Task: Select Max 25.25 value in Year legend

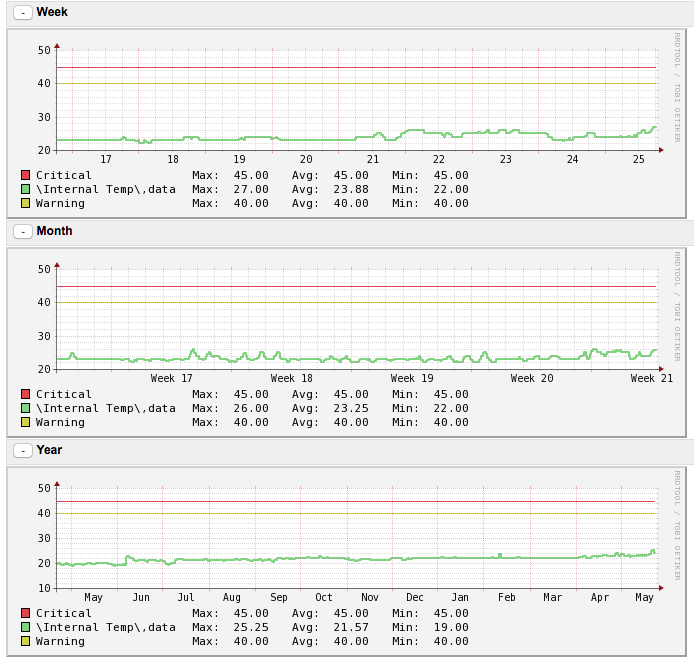Action: coord(251,628)
